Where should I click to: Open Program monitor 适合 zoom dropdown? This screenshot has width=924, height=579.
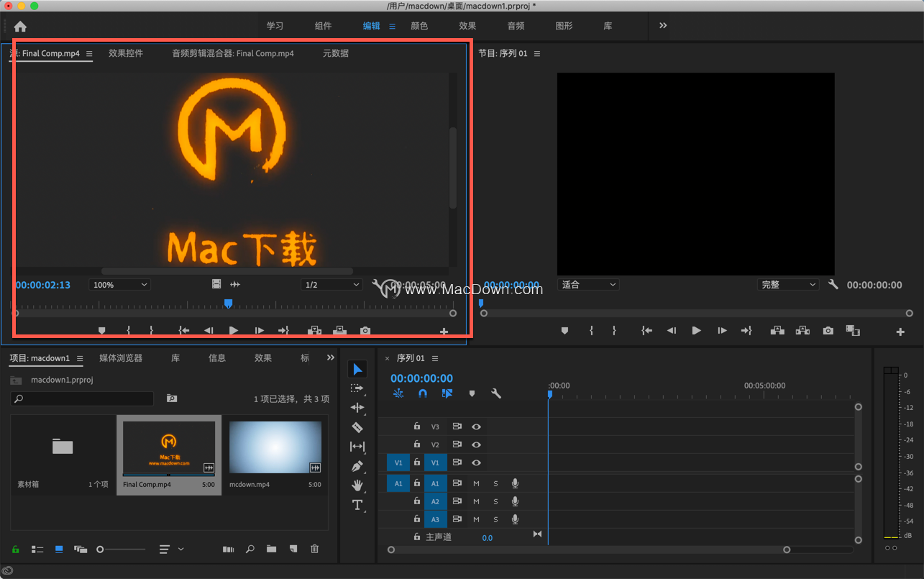(x=587, y=285)
